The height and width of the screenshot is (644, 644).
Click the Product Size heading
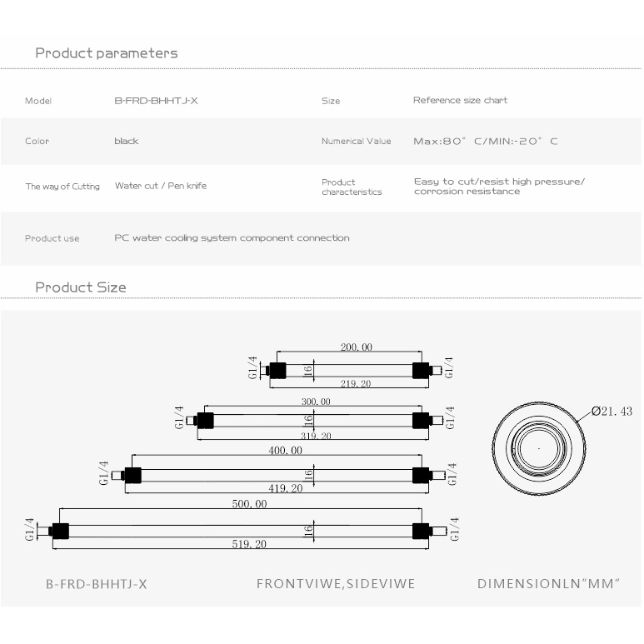pyautogui.click(x=80, y=287)
